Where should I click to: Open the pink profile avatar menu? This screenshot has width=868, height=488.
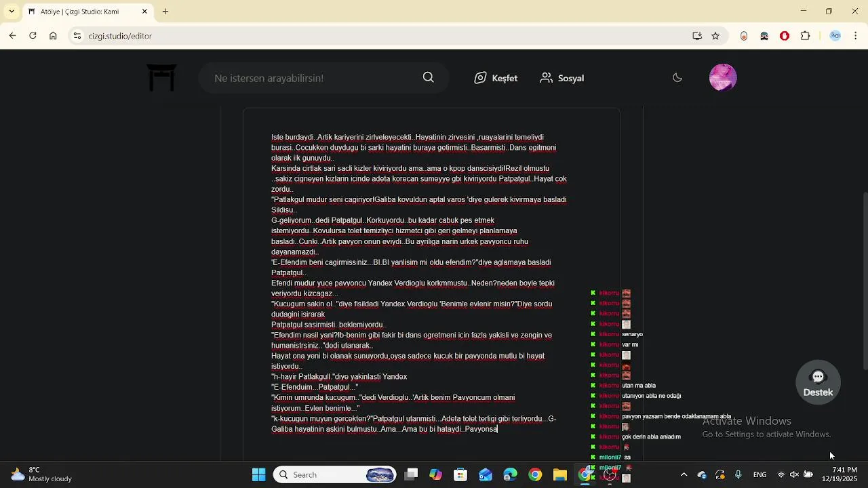pyautogui.click(x=723, y=77)
